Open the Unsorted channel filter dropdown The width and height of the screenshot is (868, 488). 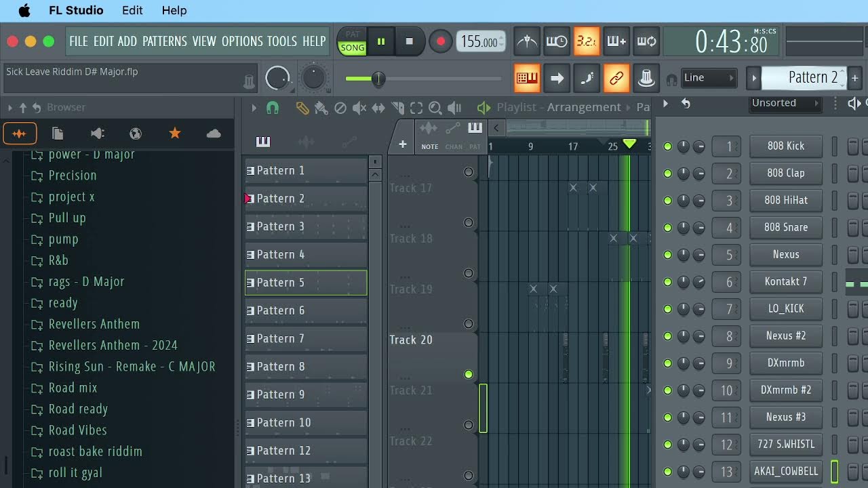click(x=785, y=103)
